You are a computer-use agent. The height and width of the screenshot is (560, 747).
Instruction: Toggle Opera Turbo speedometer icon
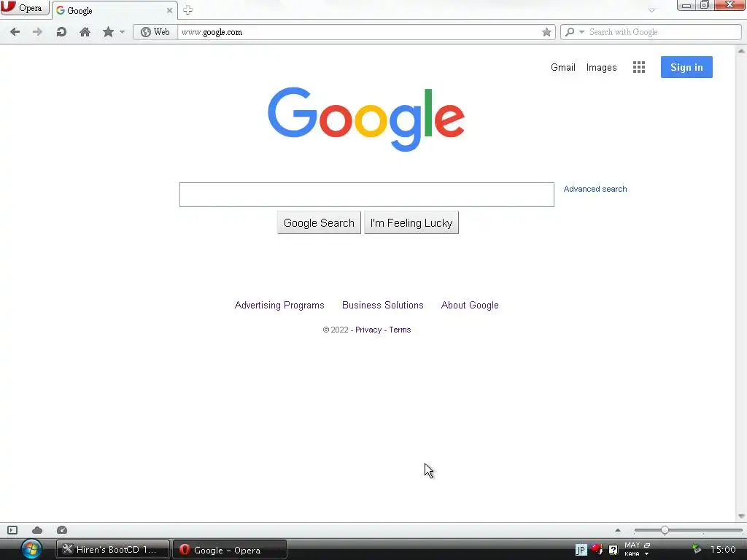point(62,530)
